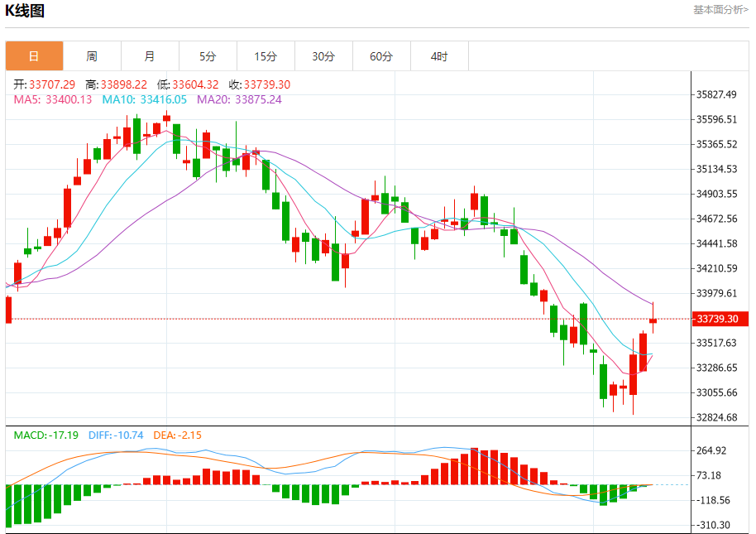Image resolution: width=756 pixels, height=534 pixels.
Task: Open the 基本面分析 link
Action: (720, 10)
